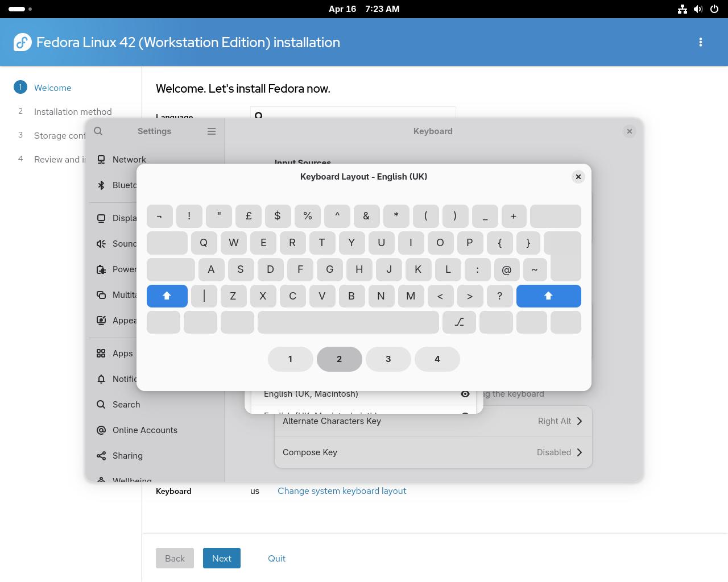Screen dimensions: 728x582
Task: Click the less-than (<) key
Action: [440, 296]
